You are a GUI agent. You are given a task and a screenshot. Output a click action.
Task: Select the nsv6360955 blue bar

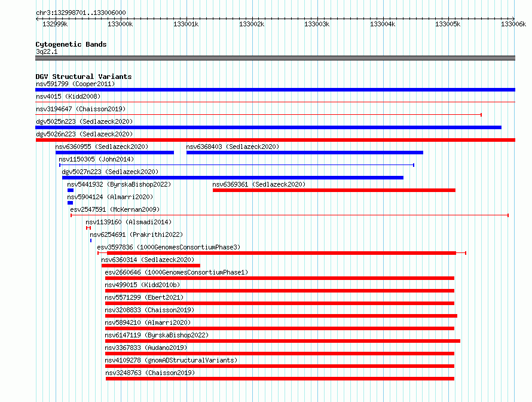pyautogui.click(x=115, y=153)
